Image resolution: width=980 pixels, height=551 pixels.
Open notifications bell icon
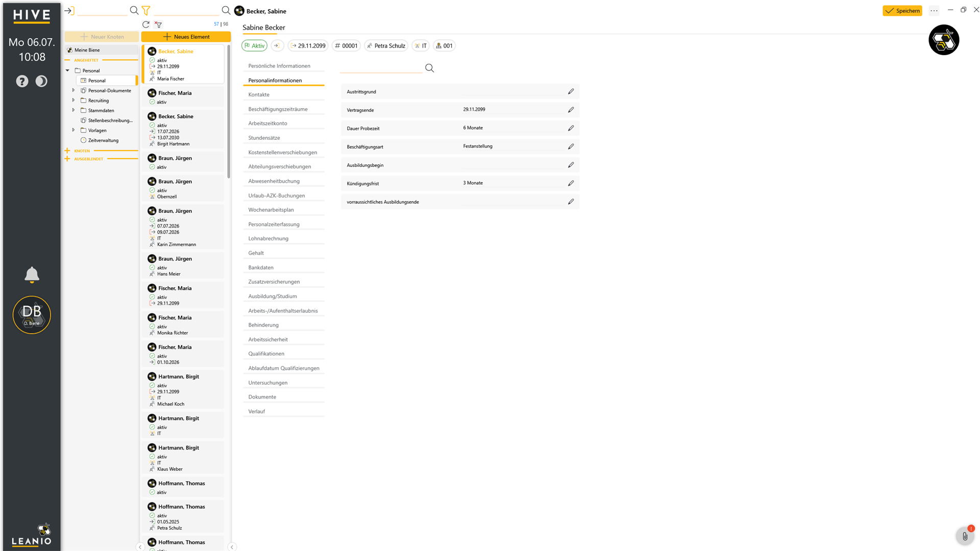tap(32, 274)
